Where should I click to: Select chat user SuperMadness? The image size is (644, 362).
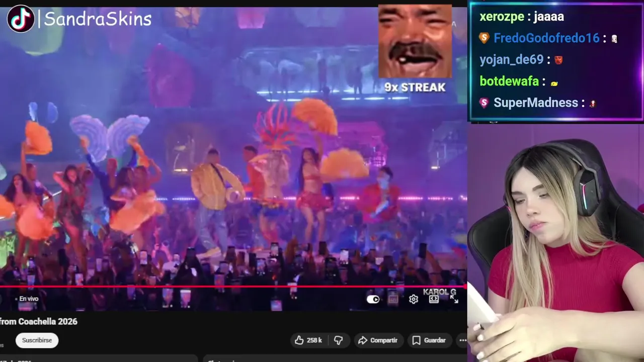536,103
